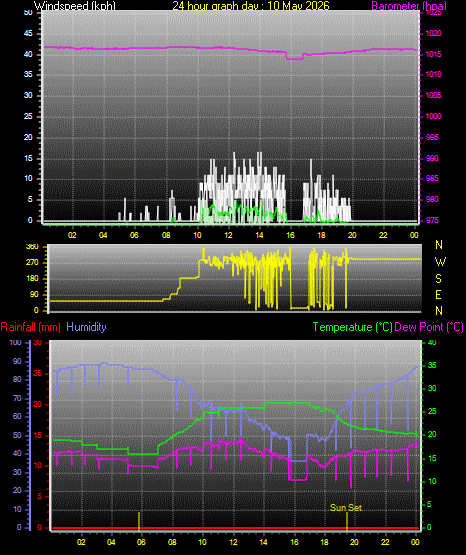Click the humidity axis value '90'
Screen dimensions: 466x555
coord(17,361)
